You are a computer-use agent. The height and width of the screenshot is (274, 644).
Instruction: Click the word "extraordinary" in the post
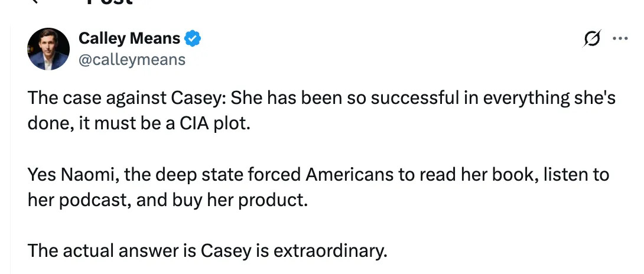[330, 251]
